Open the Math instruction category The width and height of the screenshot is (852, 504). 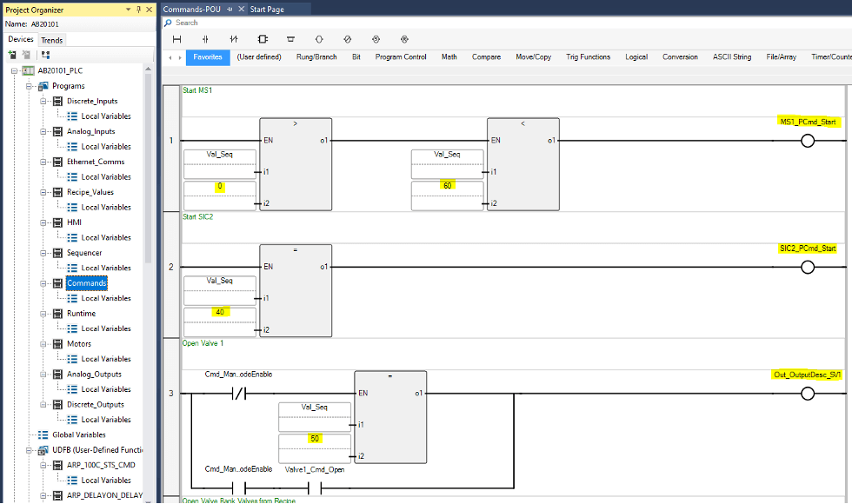point(449,57)
